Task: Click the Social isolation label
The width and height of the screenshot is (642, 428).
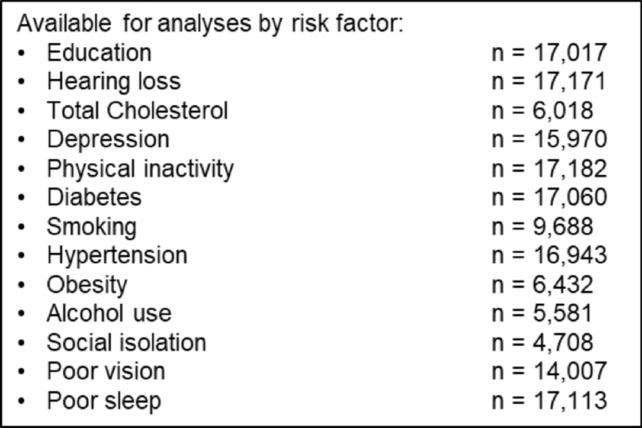Action: click(x=127, y=343)
